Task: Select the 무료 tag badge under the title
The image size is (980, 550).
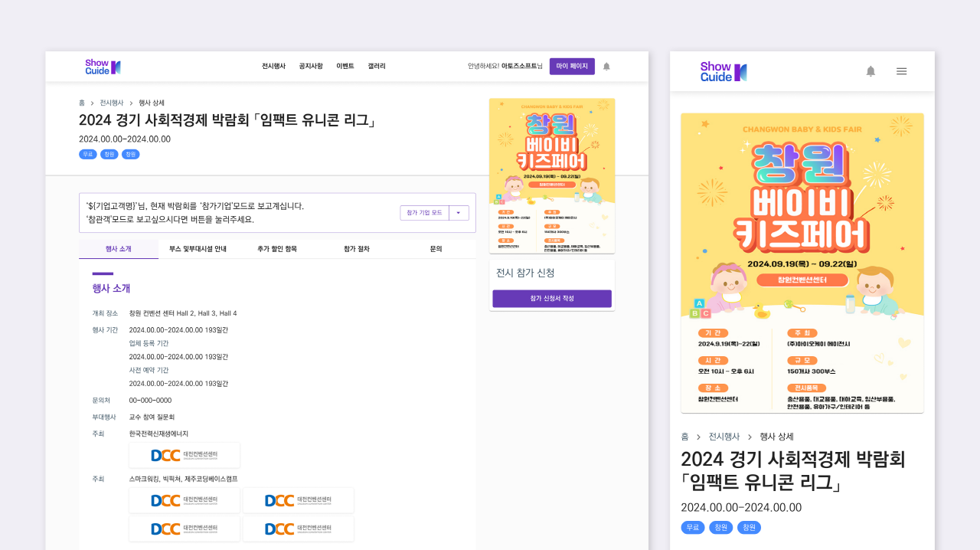Action: (88, 153)
